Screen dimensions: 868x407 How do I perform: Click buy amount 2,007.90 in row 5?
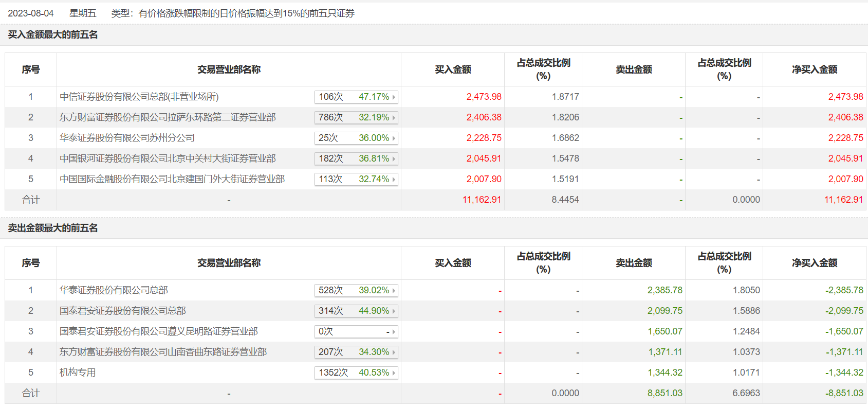484,179
